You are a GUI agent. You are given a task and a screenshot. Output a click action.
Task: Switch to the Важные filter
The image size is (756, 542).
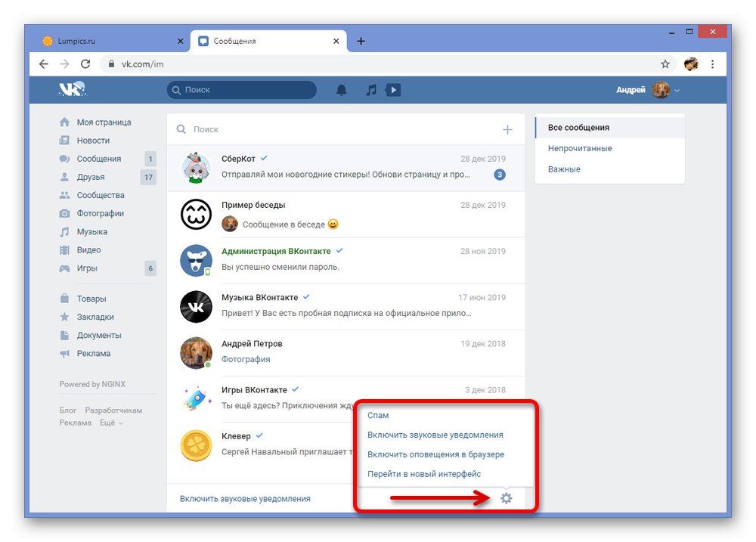[x=610, y=169]
